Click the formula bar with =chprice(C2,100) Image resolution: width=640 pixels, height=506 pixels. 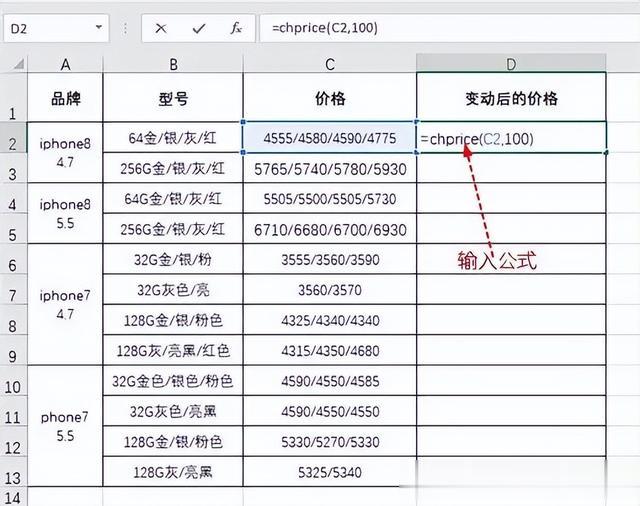449,28
